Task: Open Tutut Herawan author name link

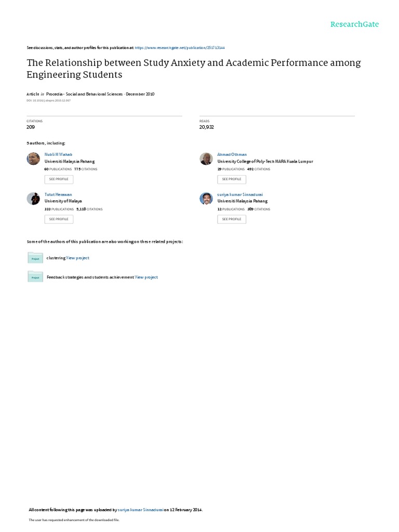Action: [x=58, y=194]
